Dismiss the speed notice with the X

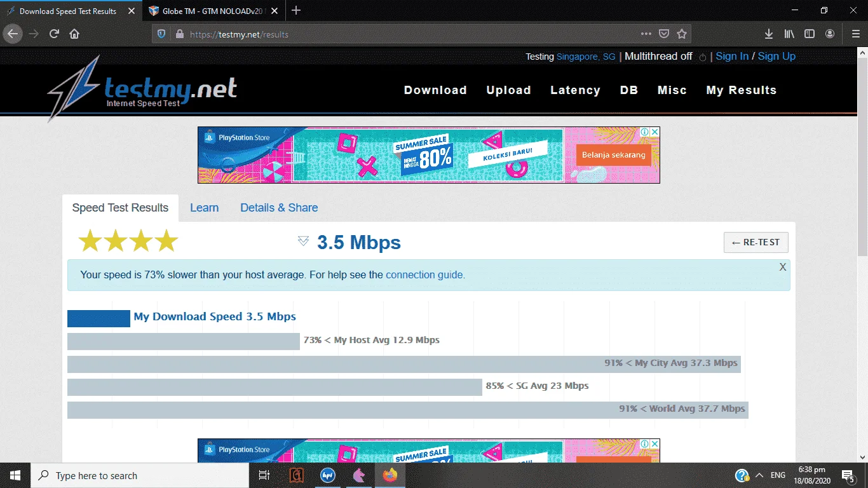click(x=783, y=268)
